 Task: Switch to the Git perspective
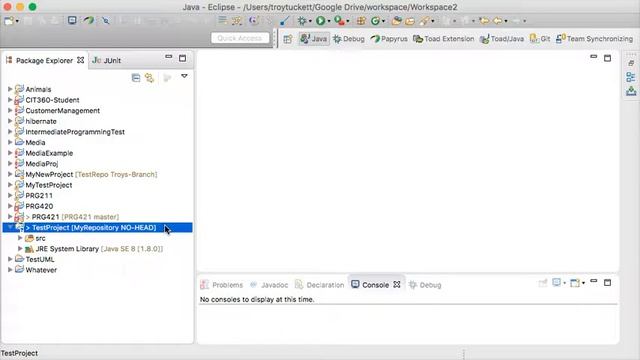pyautogui.click(x=540, y=39)
